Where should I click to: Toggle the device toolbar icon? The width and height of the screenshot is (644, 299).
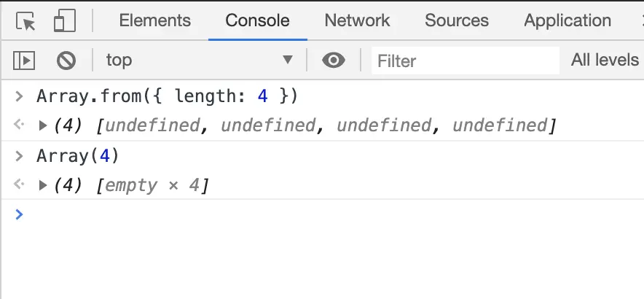pyautogui.click(x=64, y=21)
